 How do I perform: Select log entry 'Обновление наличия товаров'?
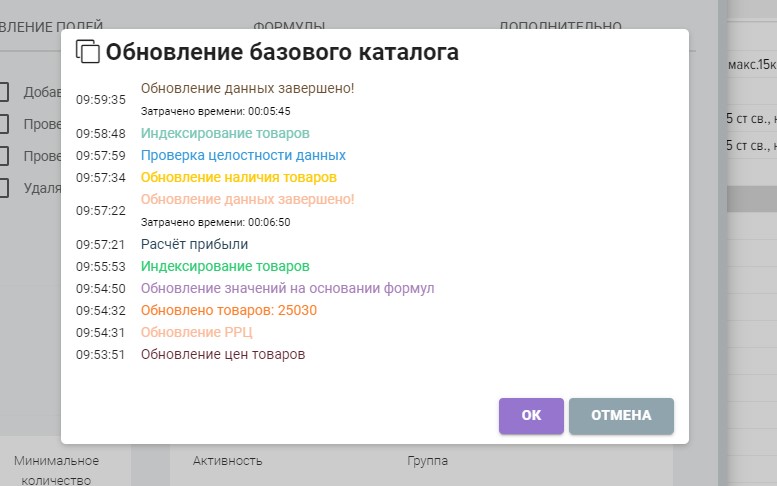coord(238,177)
